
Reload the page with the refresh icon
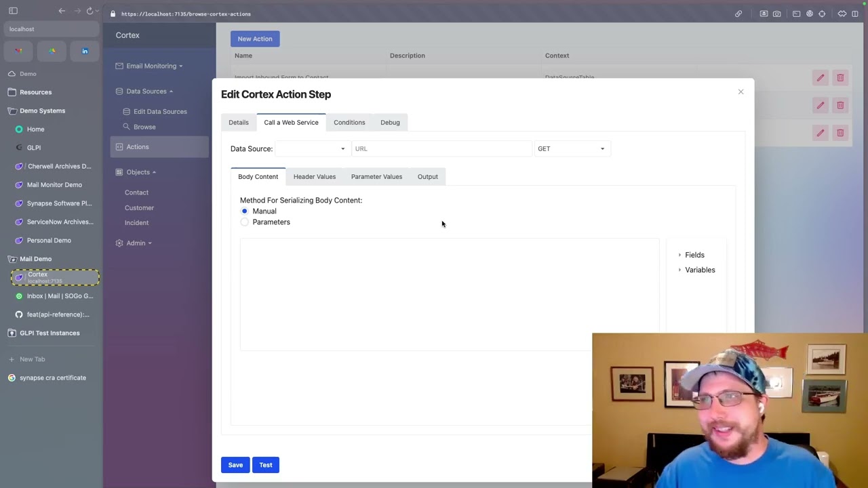point(90,11)
